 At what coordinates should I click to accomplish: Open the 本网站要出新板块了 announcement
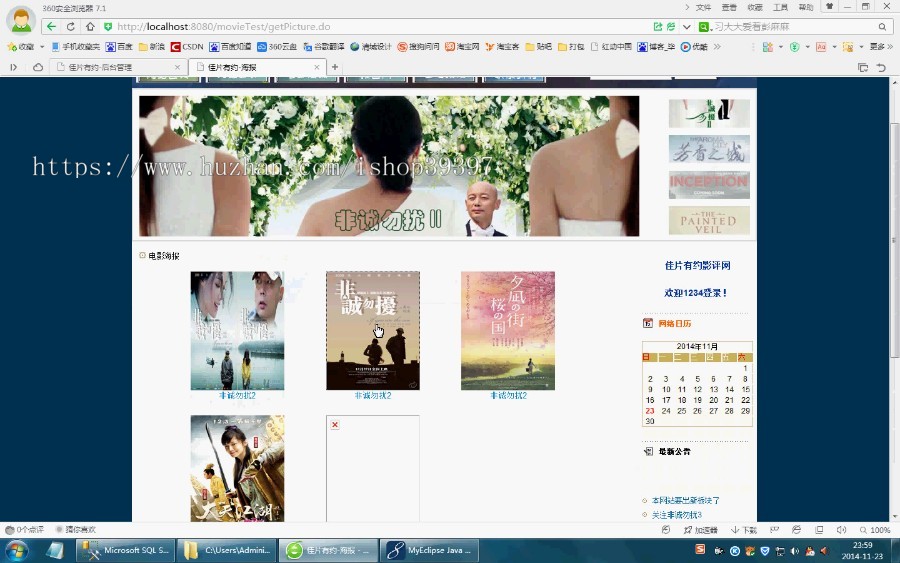coord(685,500)
